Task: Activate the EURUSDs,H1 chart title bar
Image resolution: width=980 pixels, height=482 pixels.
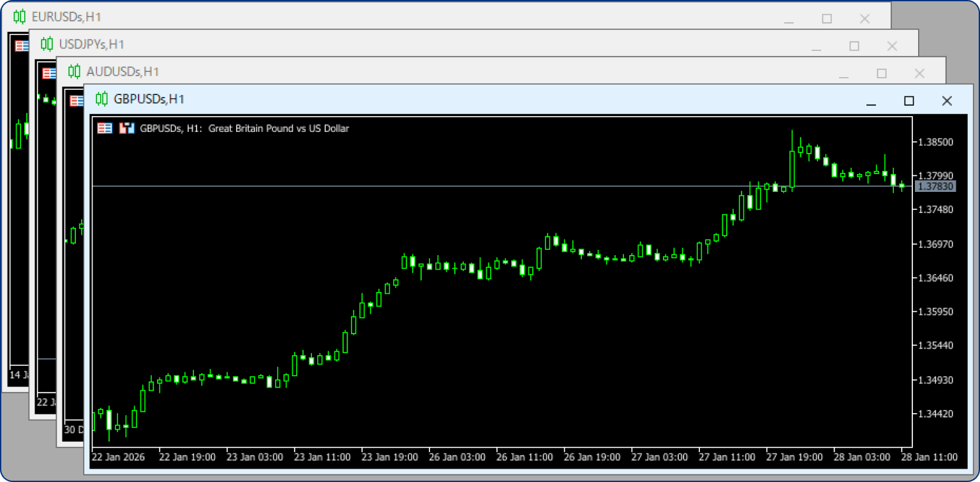Action: point(383,18)
